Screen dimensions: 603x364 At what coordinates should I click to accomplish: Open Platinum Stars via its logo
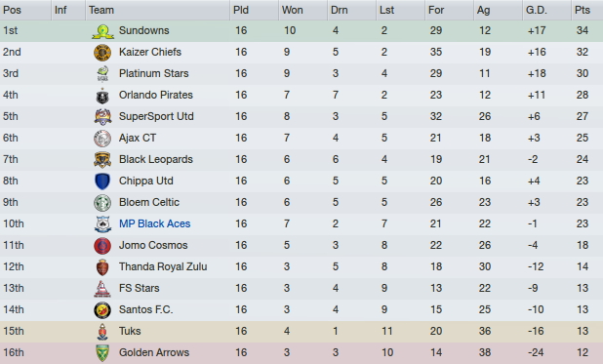pyautogui.click(x=102, y=74)
